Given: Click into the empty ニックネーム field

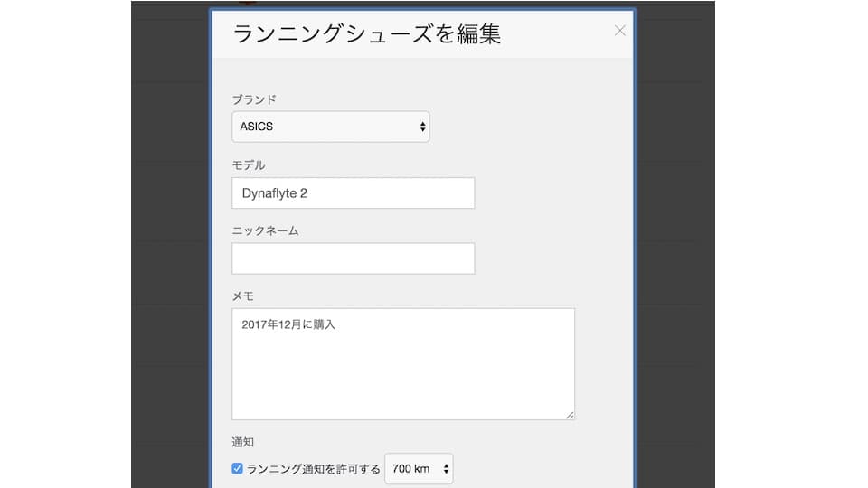Looking at the screenshot, I should point(354,258).
